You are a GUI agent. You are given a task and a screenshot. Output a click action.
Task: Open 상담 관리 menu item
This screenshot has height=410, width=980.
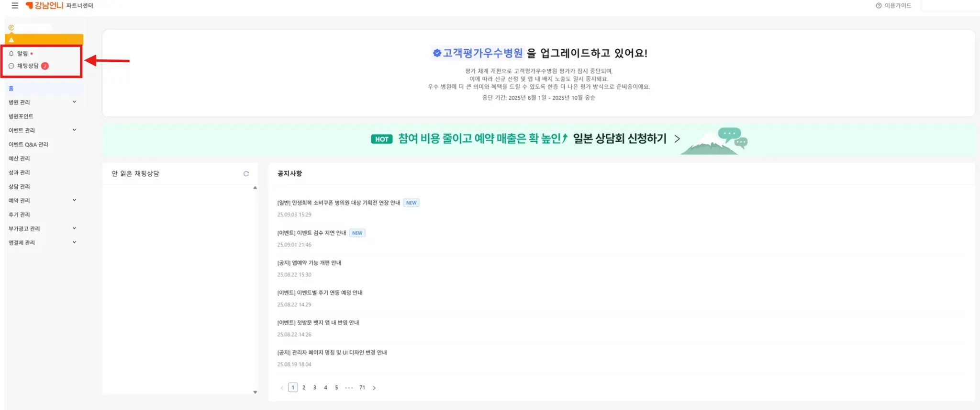(x=19, y=187)
